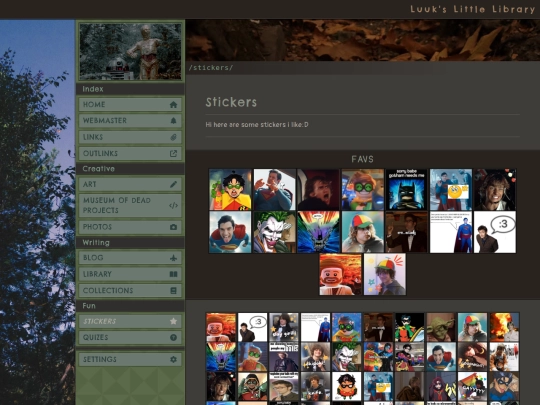Screen dimensions: 540x405
Task: Open the OUTLINKS menu item
Action: coord(130,154)
